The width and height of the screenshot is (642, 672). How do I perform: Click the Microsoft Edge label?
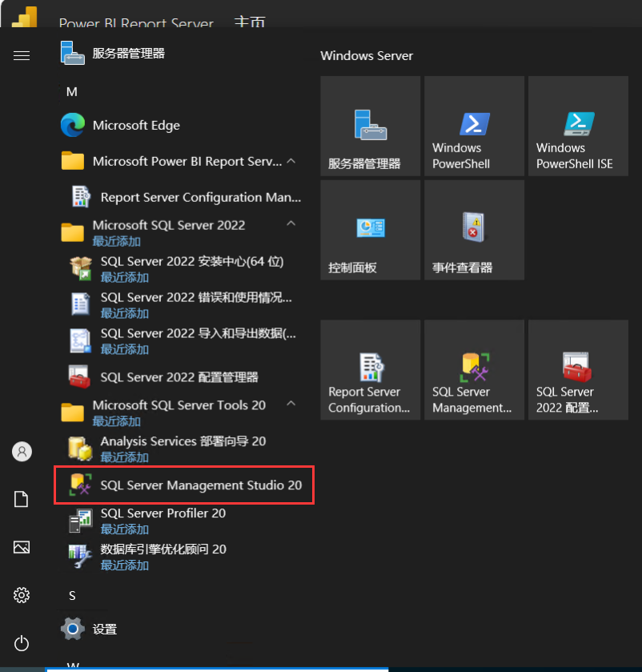pos(136,125)
